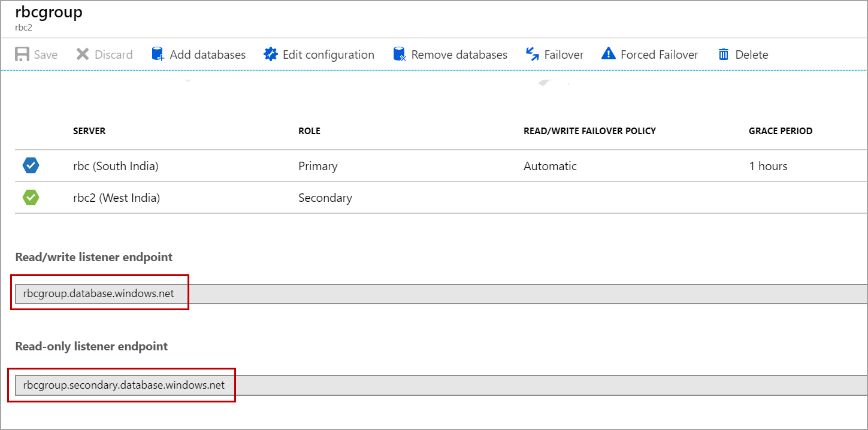Open rbc2 (West India) server row
The width and height of the screenshot is (868, 430).
pos(116,198)
